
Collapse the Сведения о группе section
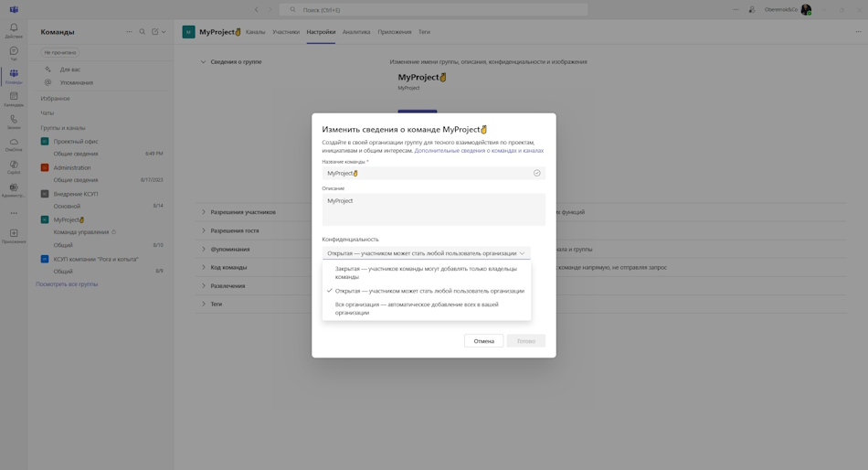[x=203, y=62]
